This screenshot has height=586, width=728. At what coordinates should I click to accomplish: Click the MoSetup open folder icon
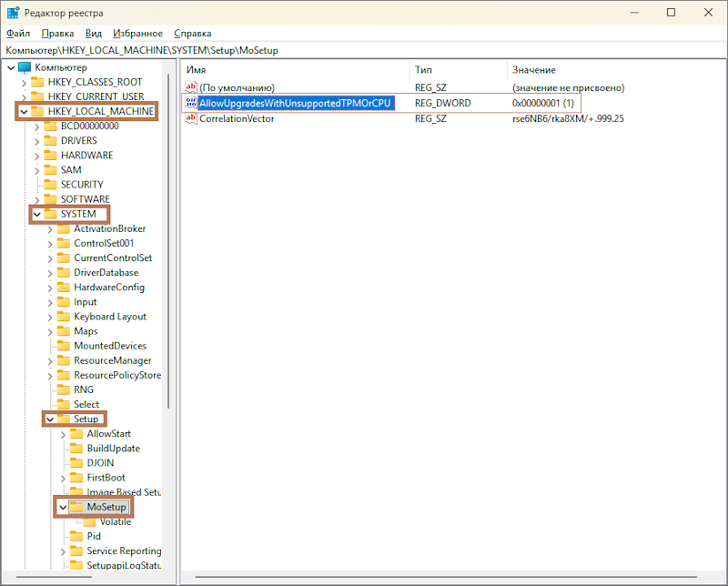tap(76, 507)
